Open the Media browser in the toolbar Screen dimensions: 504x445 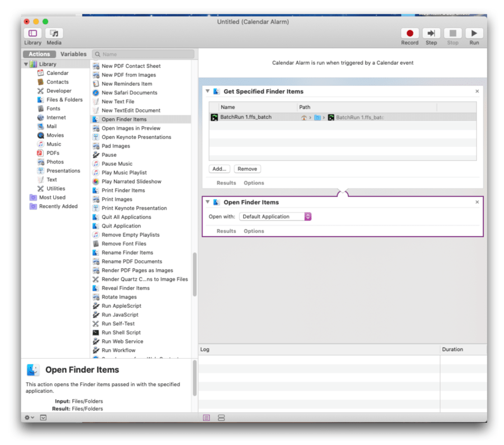[x=54, y=34]
